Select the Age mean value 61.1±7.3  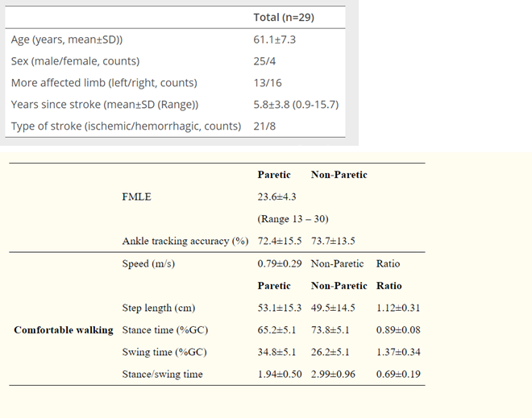coord(275,39)
